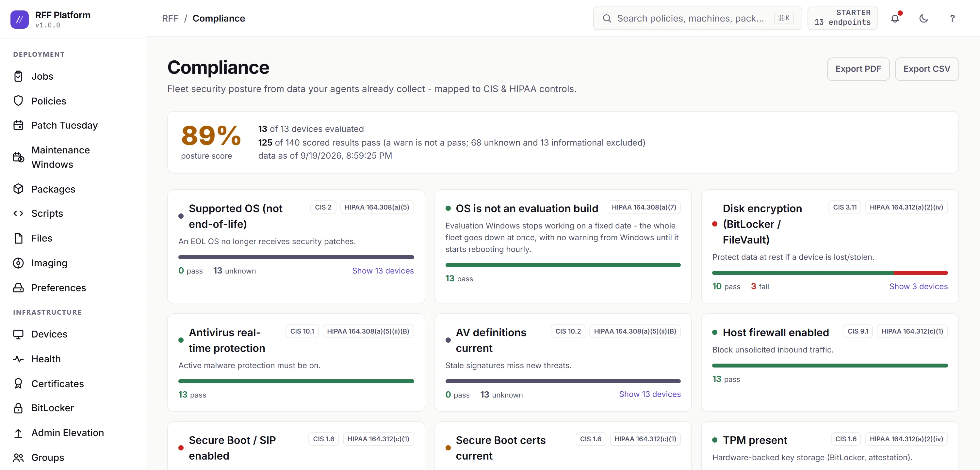Open Policies in sidebar

tap(73, 101)
